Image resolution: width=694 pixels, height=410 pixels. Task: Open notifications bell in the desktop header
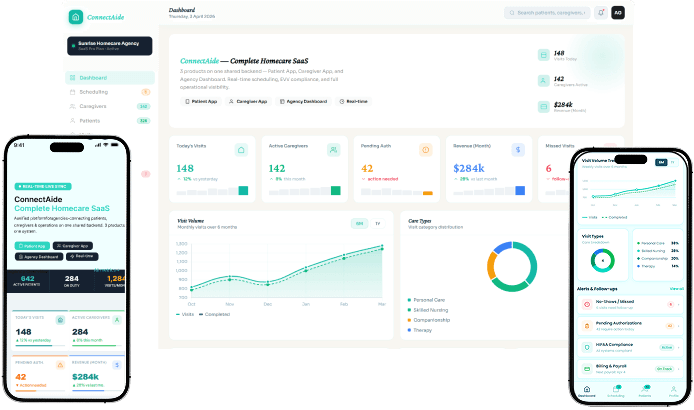(x=601, y=13)
